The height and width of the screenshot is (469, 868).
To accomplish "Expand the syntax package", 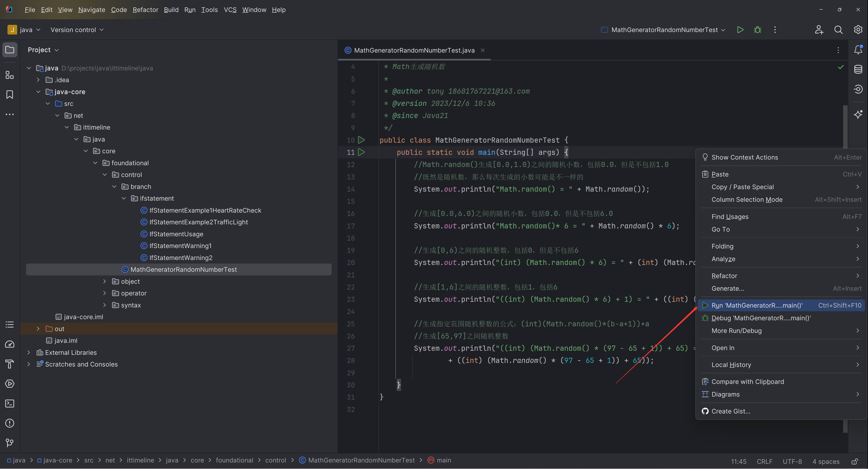I will [x=104, y=305].
